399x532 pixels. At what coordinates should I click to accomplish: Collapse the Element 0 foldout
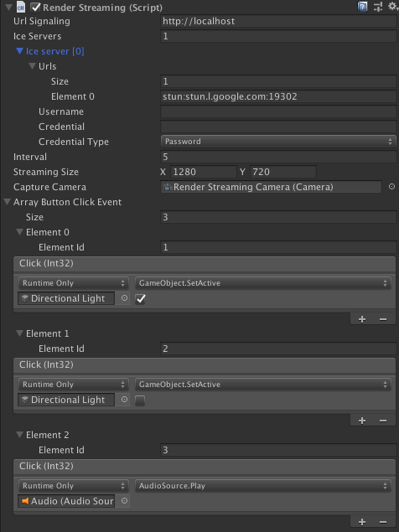19,232
